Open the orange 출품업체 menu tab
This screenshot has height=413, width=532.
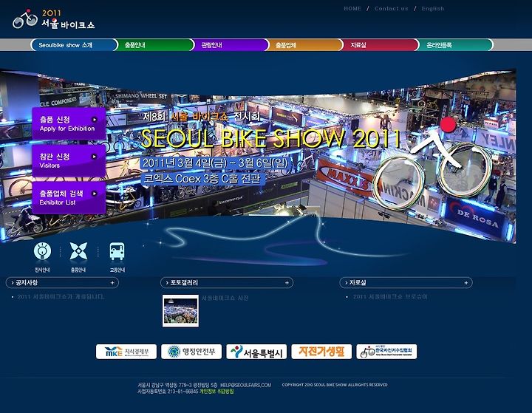tap(306, 45)
